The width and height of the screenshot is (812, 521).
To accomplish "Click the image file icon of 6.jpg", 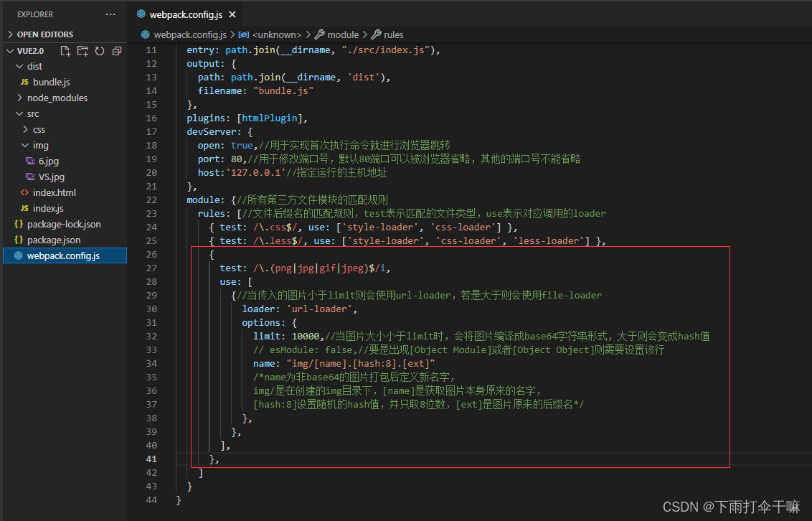I will 31,161.
